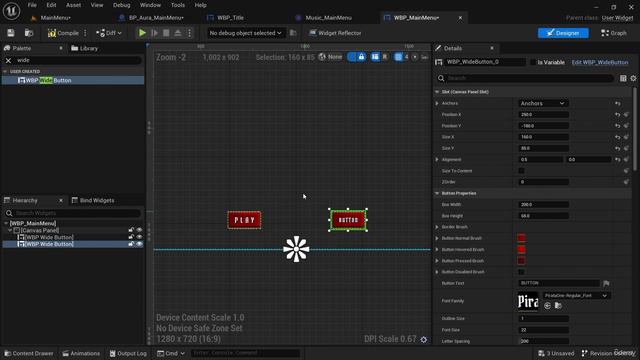Image resolution: width=640 pixels, height=360 pixels.
Task: Select Canvas Panel in the hierarchy
Action: coord(40,230)
